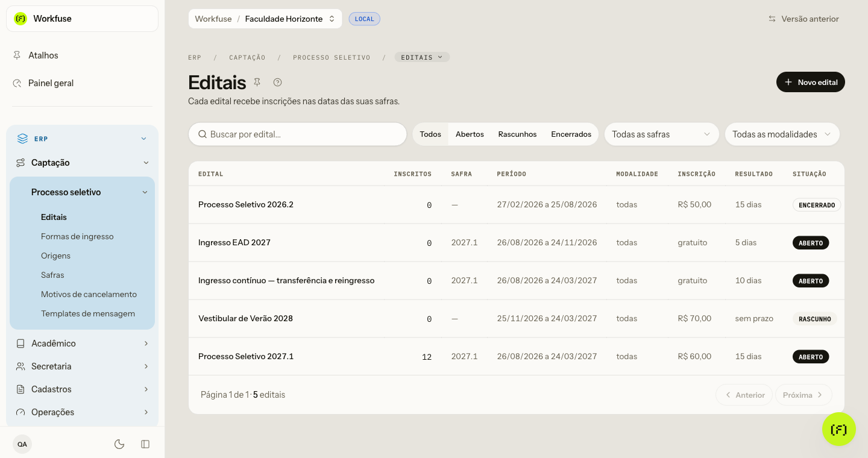Click the Painel geral gauge icon
The width and height of the screenshot is (868, 458).
coord(17,83)
